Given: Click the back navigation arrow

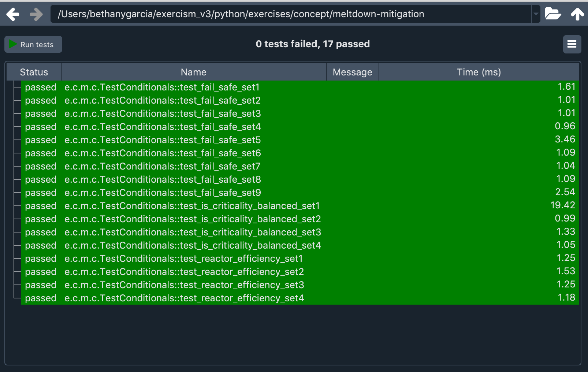Looking at the screenshot, I should (x=13, y=14).
